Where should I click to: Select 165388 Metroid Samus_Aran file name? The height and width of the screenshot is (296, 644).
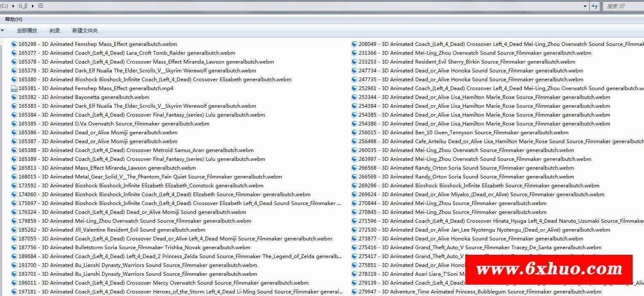click(136, 150)
